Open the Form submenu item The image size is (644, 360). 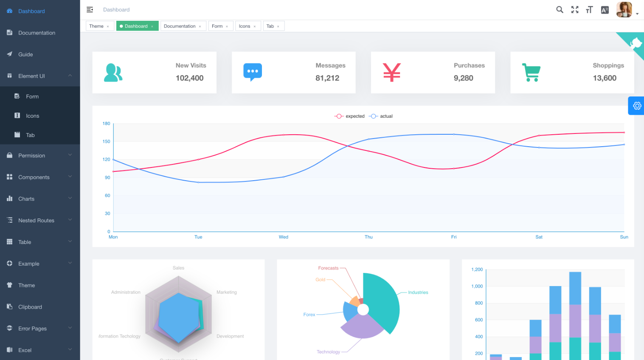click(40, 96)
